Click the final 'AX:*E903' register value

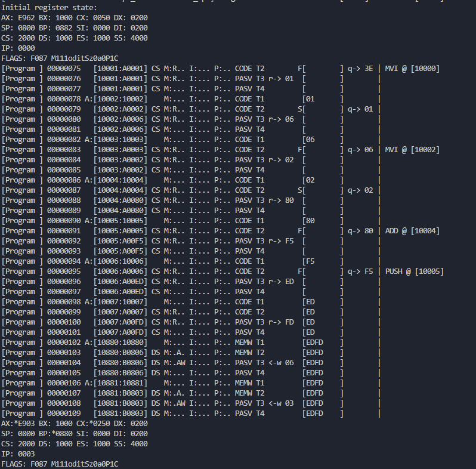click(18, 424)
